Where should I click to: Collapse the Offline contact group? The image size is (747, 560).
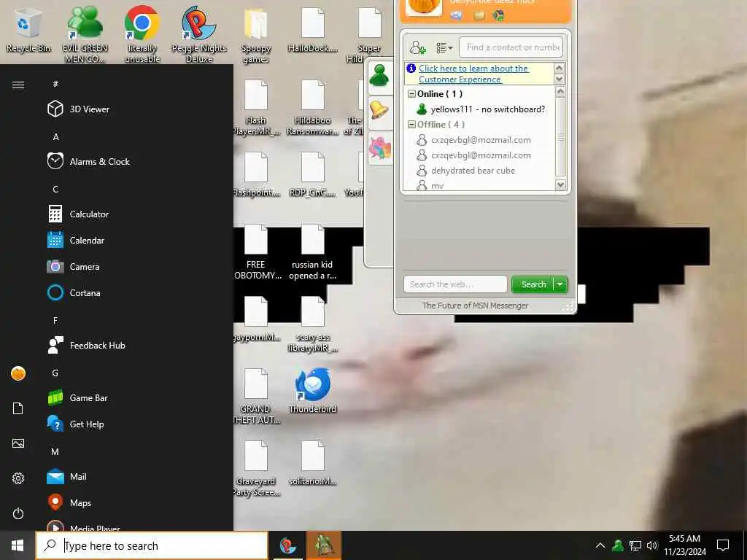[411, 125]
